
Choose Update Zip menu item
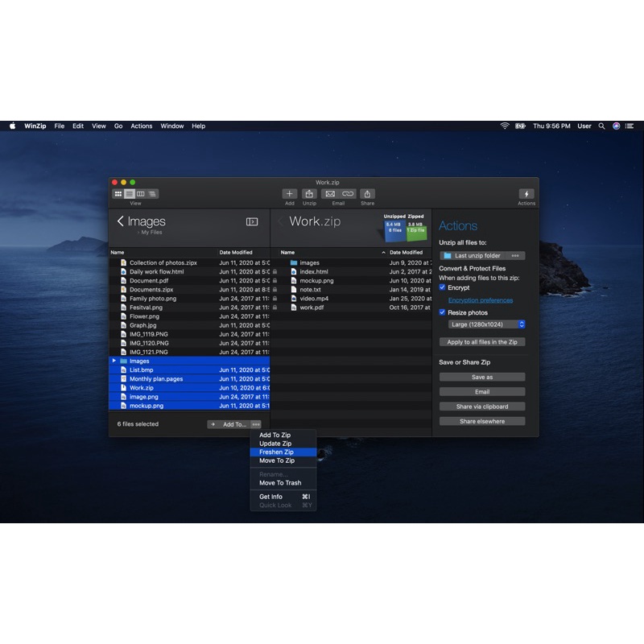point(283,444)
